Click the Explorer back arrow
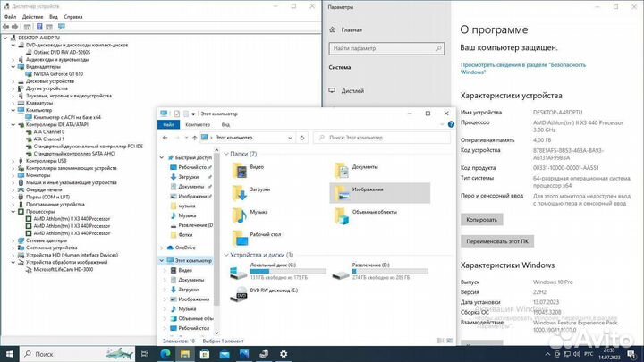 point(165,138)
